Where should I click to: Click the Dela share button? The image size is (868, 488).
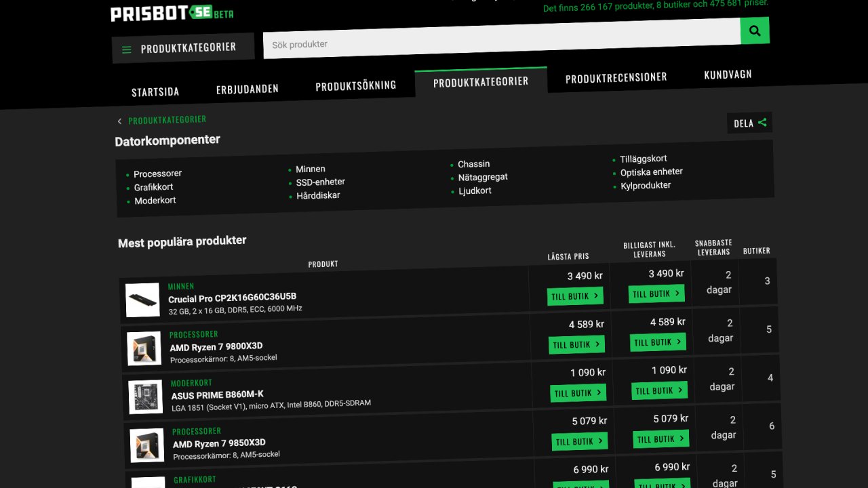[749, 123]
